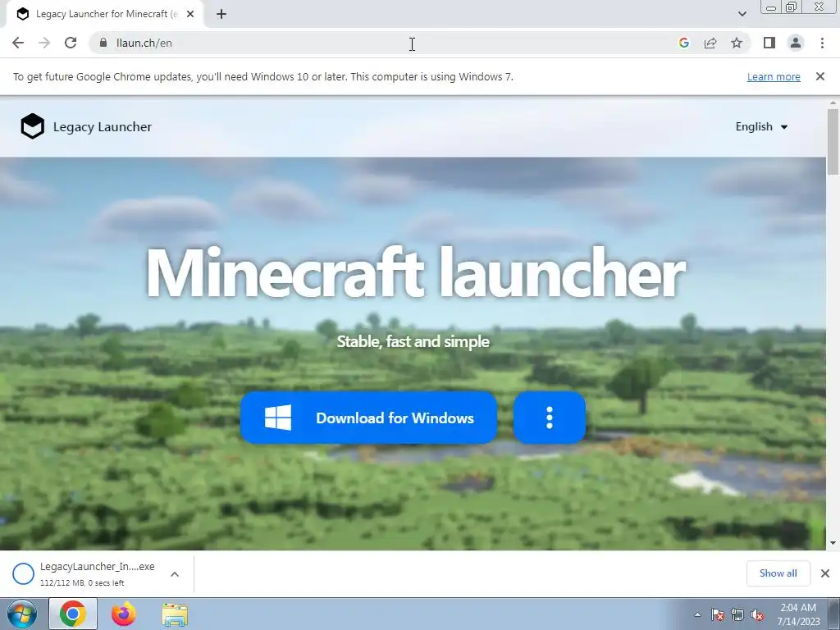Dismiss the Windows 7 update notice

click(x=819, y=76)
